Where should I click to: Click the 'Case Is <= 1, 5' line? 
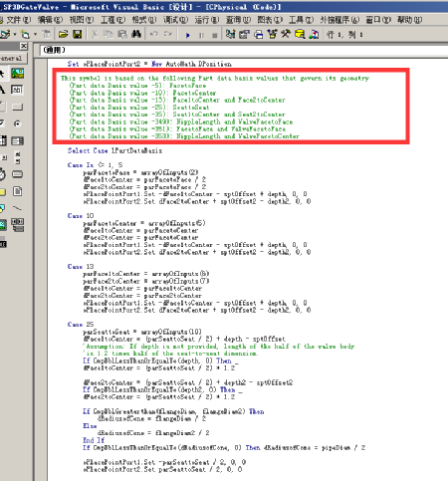point(96,165)
